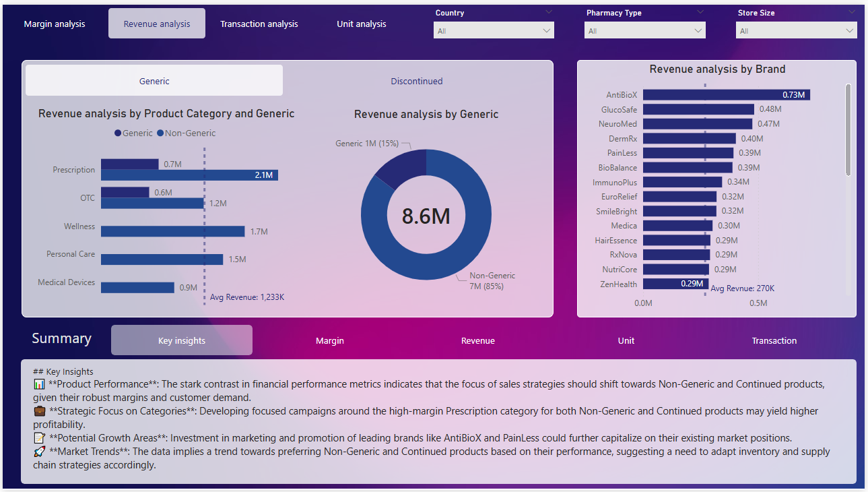Click the memo emoji beside Potential Growth Areas
The image size is (868, 492).
coord(39,438)
